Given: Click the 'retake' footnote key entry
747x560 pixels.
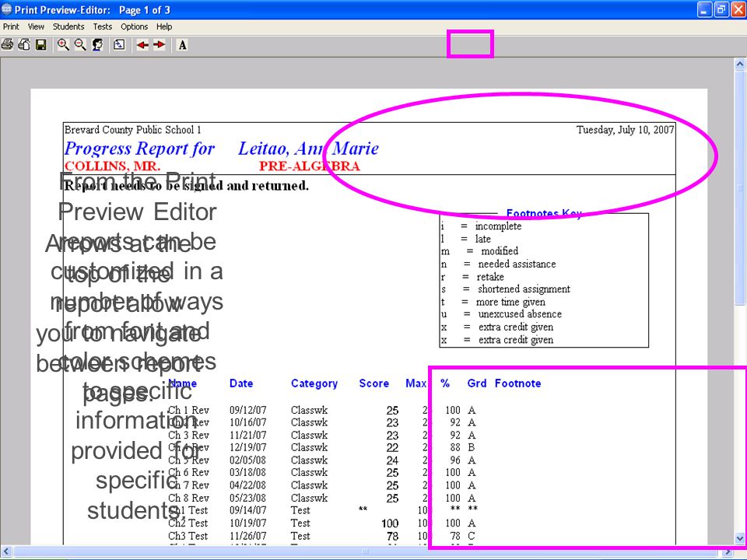Looking at the screenshot, I should coord(490,277).
